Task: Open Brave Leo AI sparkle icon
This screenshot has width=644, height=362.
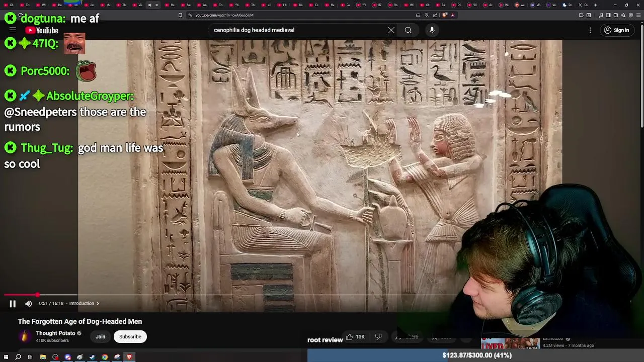Action: pyautogui.click(x=623, y=15)
